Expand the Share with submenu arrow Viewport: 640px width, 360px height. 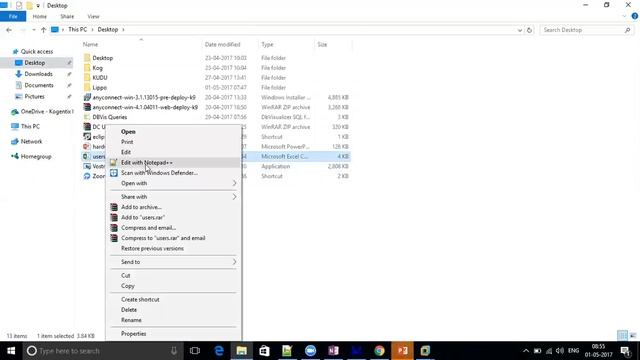pyautogui.click(x=234, y=197)
